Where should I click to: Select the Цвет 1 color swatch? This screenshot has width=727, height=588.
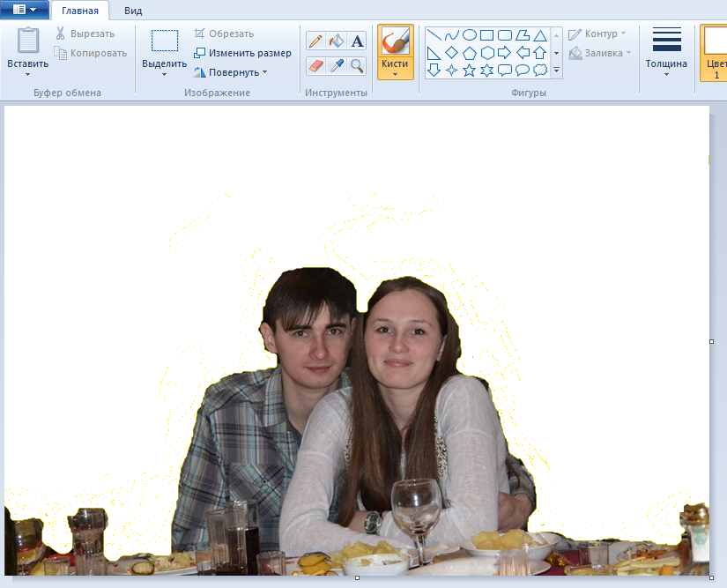(715, 51)
